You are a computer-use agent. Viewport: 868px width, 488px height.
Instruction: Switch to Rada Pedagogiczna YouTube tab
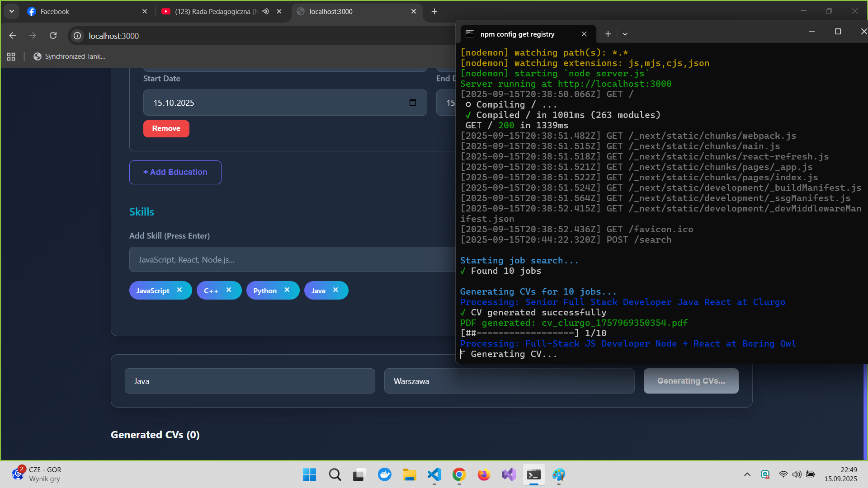point(212,11)
